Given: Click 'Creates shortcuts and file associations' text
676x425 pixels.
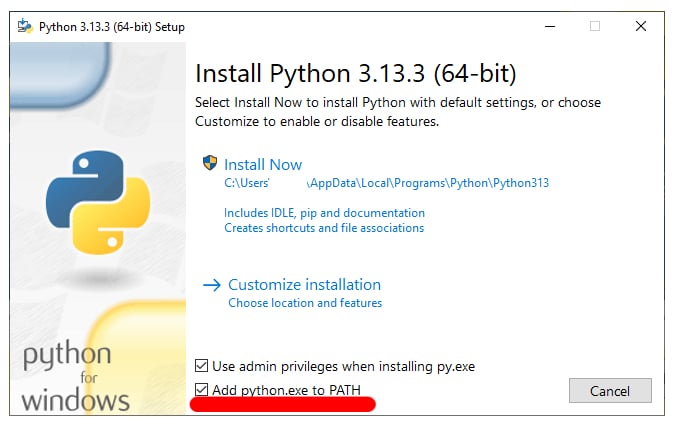Looking at the screenshot, I should (324, 228).
